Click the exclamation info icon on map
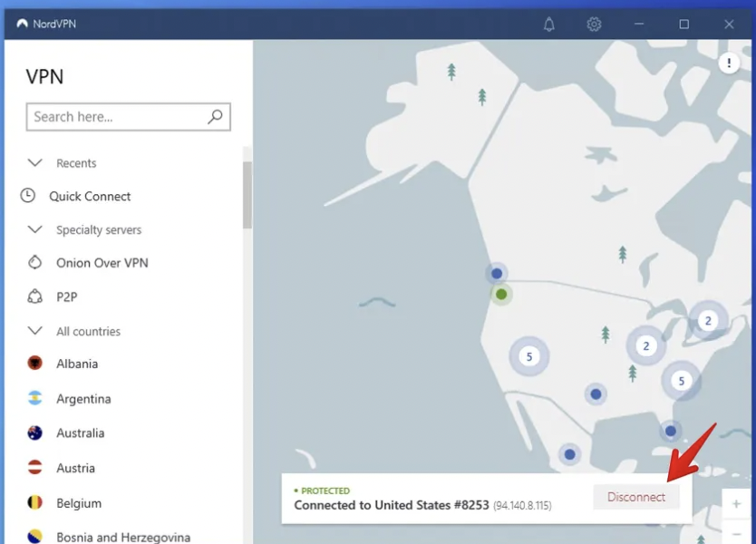 coord(729,63)
